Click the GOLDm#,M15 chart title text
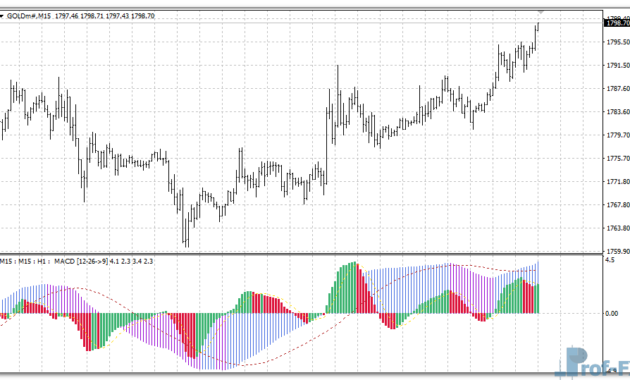Screen dimensions: 630x380 pos(29,16)
